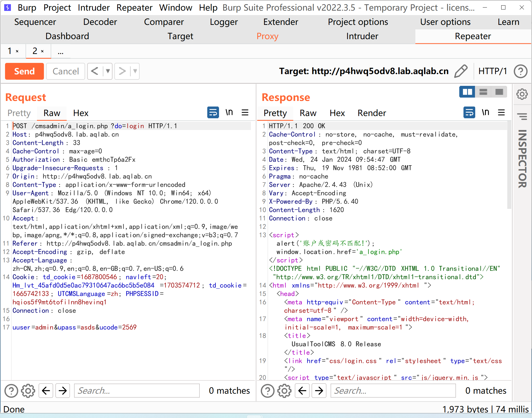Expand forward history dropdown arrow
The width and height of the screenshot is (532, 418).
[x=135, y=71]
